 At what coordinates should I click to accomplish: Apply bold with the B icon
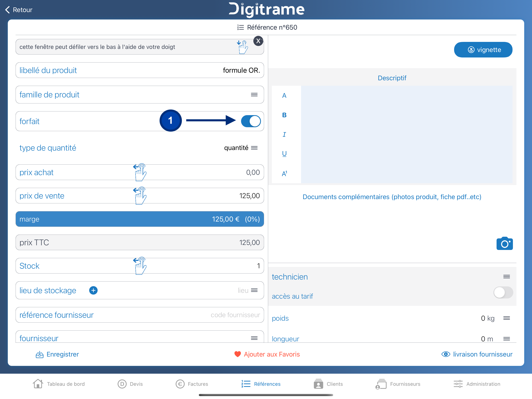point(284,115)
